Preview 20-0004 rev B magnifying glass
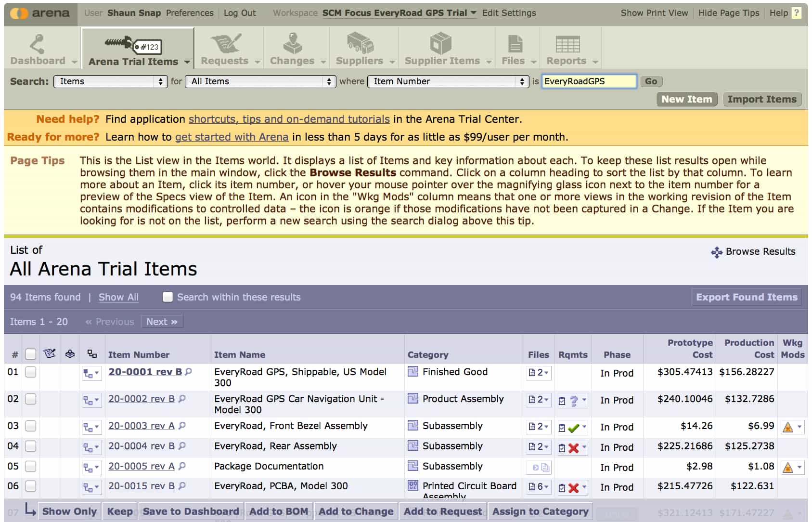The image size is (812, 522). (x=182, y=446)
